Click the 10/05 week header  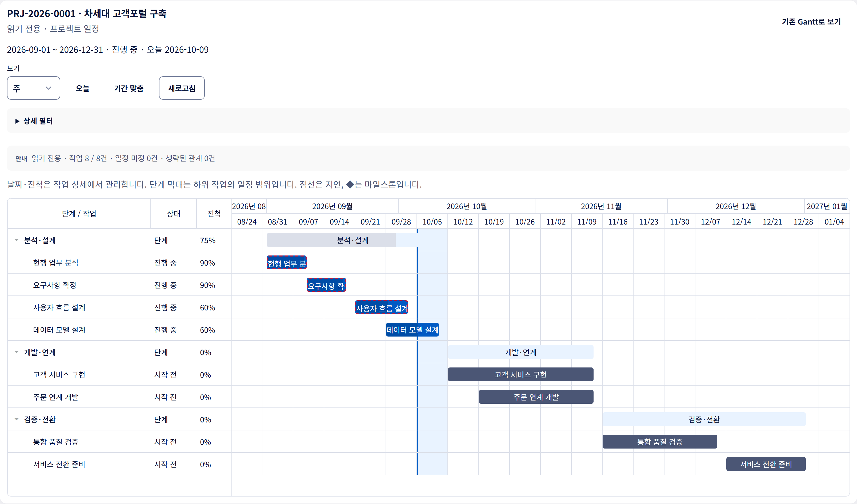coord(432,222)
